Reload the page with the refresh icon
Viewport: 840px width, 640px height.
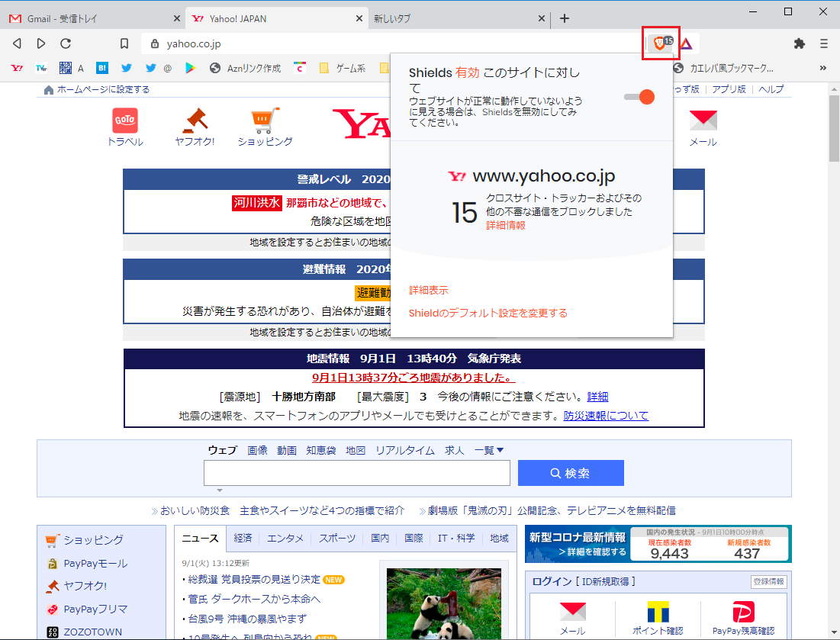[x=67, y=43]
